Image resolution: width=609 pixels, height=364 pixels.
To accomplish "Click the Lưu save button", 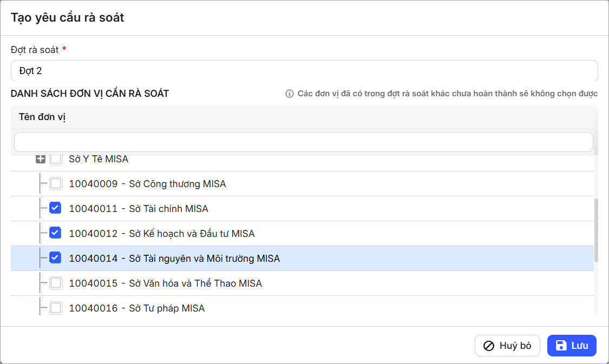I will coord(571,346).
